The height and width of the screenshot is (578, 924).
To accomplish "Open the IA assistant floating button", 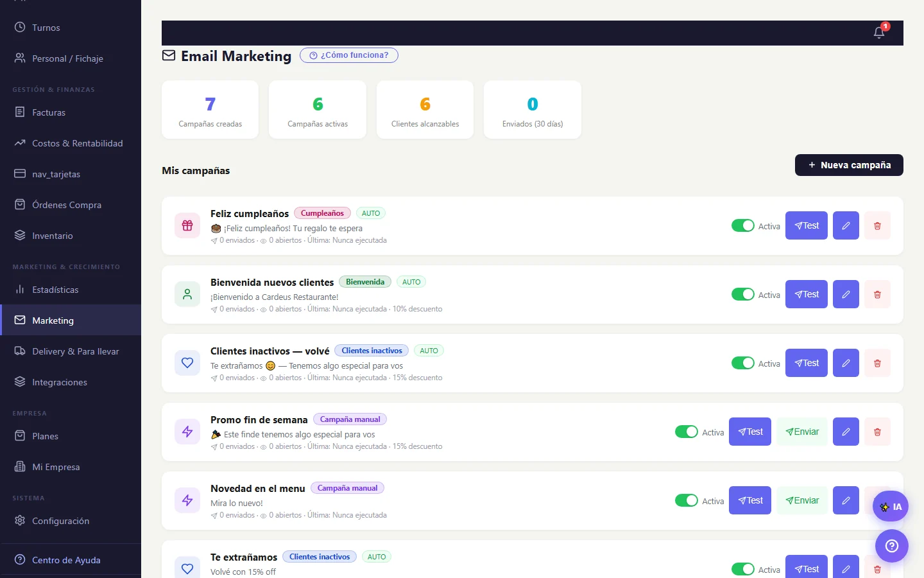I will click(891, 507).
